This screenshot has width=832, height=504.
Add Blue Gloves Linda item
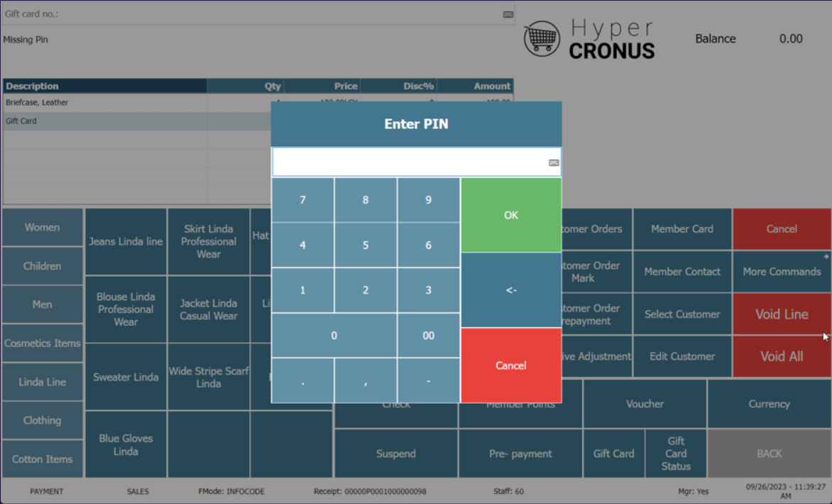[x=126, y=444]
